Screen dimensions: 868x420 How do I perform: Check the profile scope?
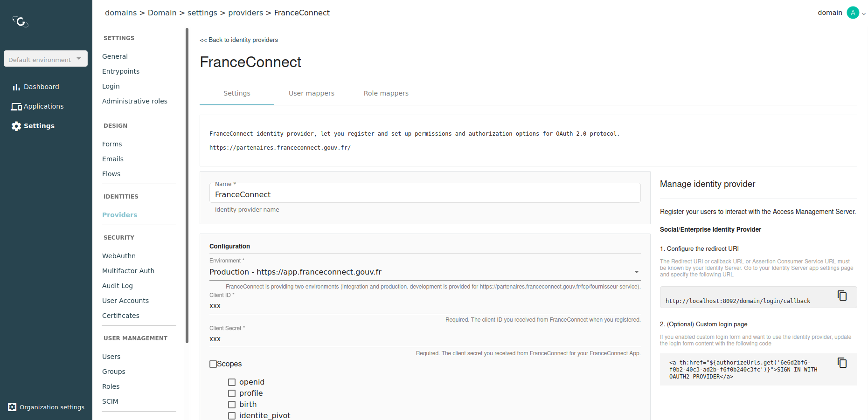click(232, 393)
